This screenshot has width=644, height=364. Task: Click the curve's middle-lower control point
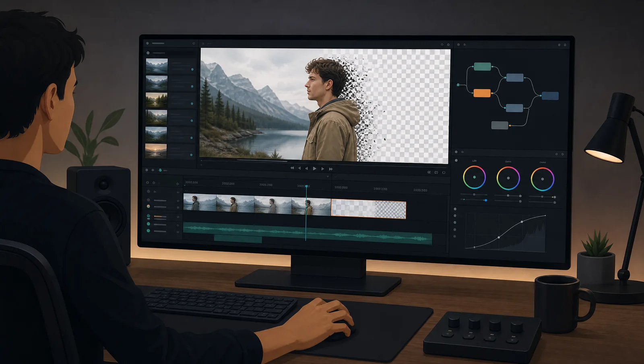tap(499, 237)
